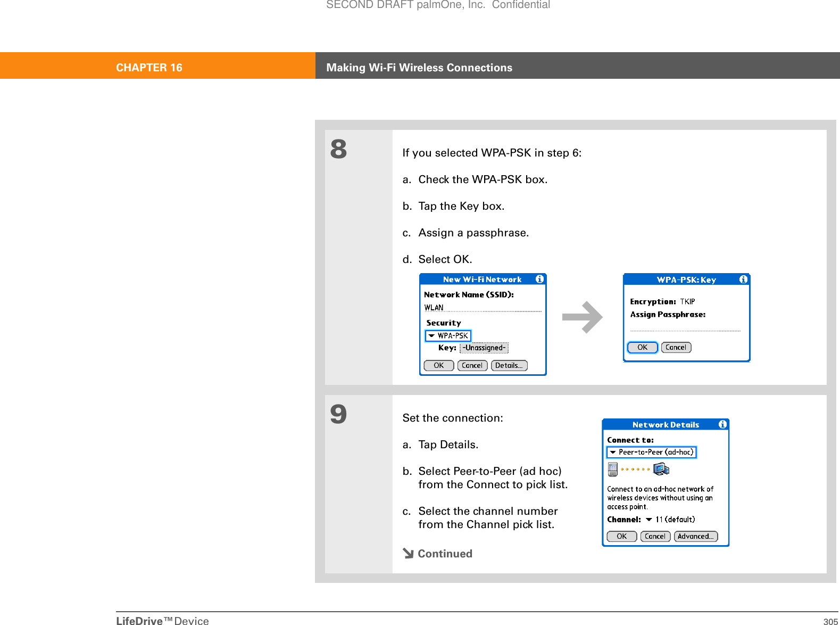
Task: Click "Check the WPA-PSK box." instruction
Action: pos(483,179)
